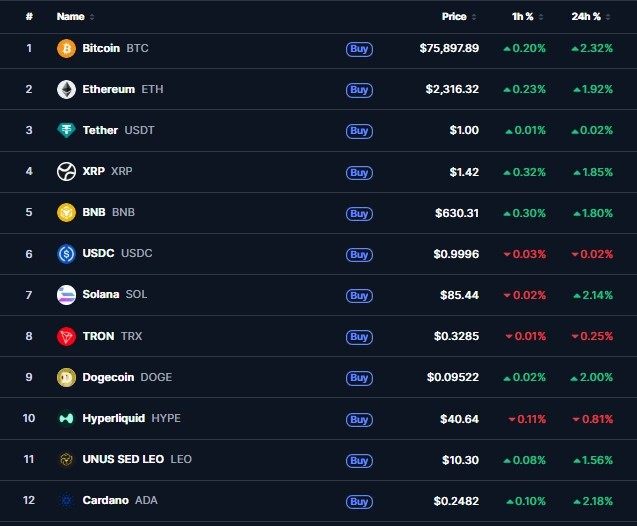Screen dimensions: 637x526
Task: Click the TRON logo icon
Action: 66,336
